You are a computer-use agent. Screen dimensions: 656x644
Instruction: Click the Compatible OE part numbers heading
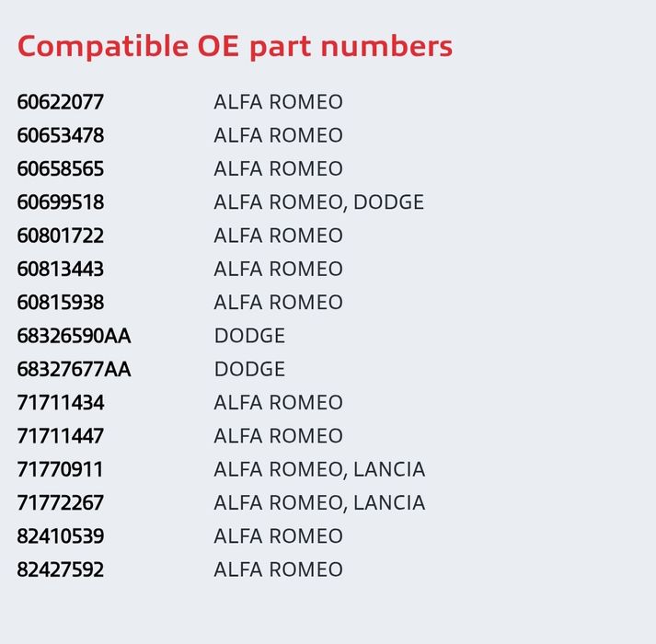pos(235,47)
